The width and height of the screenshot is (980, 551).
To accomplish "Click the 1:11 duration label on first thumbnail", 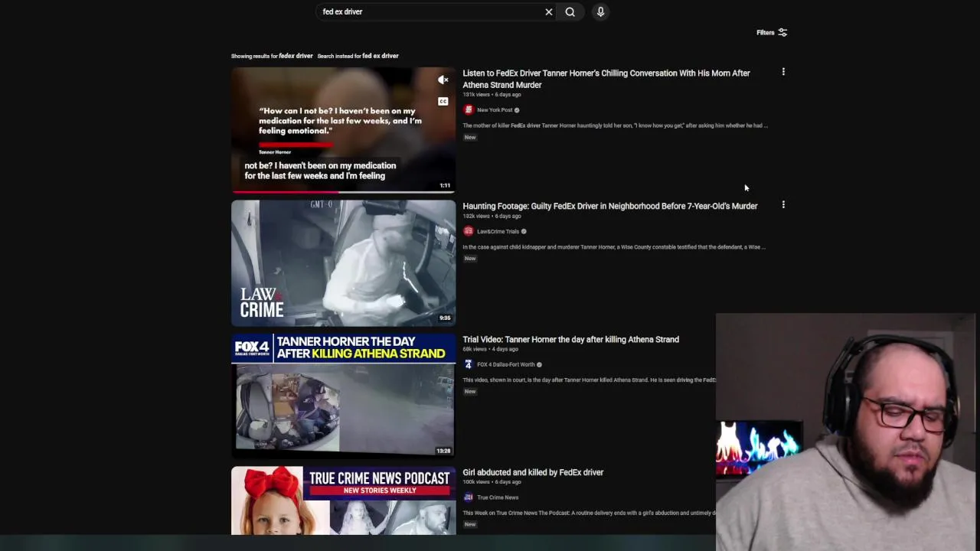I will pyautogui.click(x=445, y=185).
